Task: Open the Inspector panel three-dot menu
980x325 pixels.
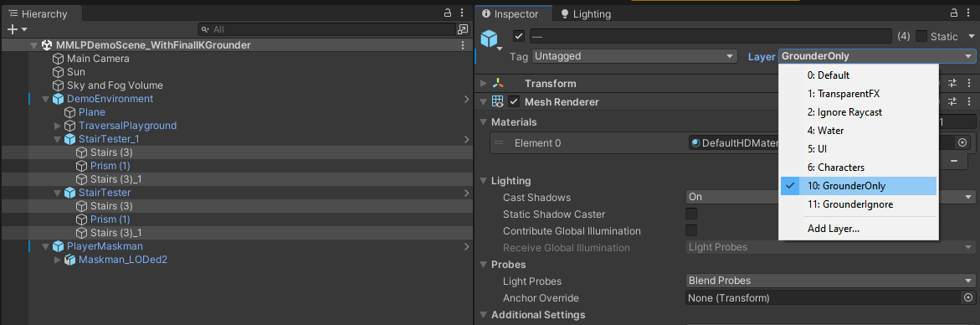Action: coord(969,13)
